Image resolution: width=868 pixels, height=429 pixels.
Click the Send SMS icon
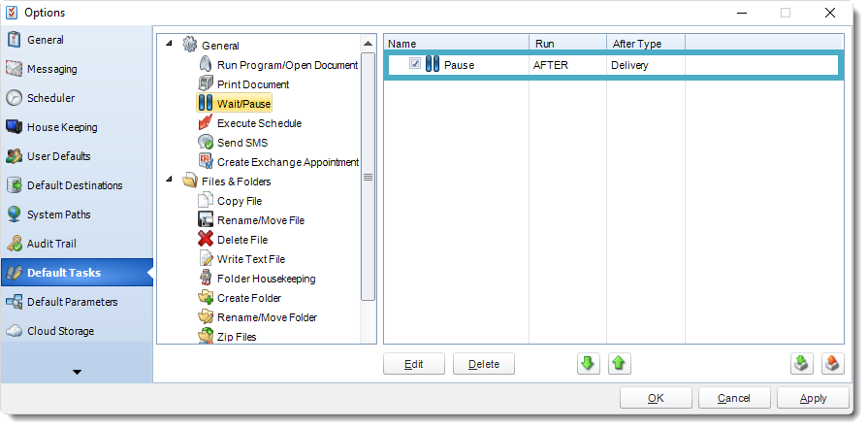pos(206,142)
